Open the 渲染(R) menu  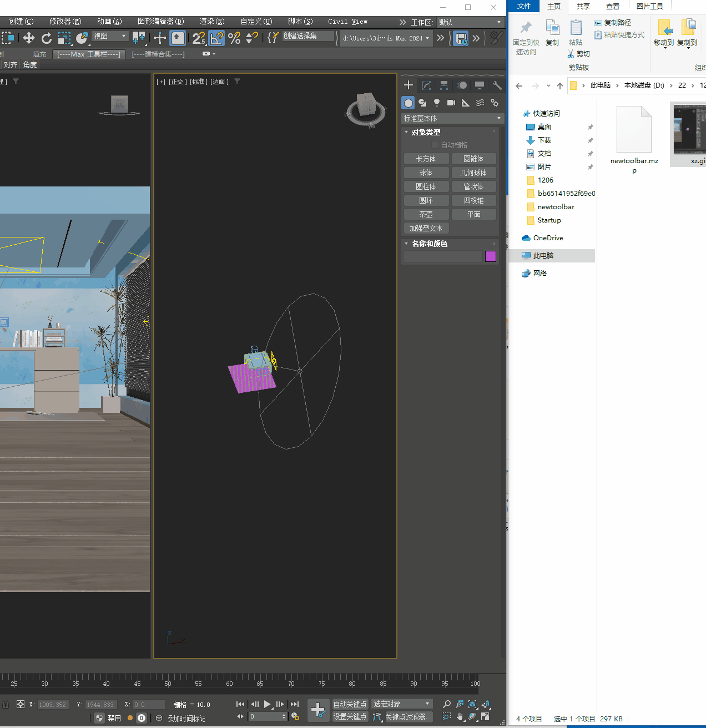(212, 22)
